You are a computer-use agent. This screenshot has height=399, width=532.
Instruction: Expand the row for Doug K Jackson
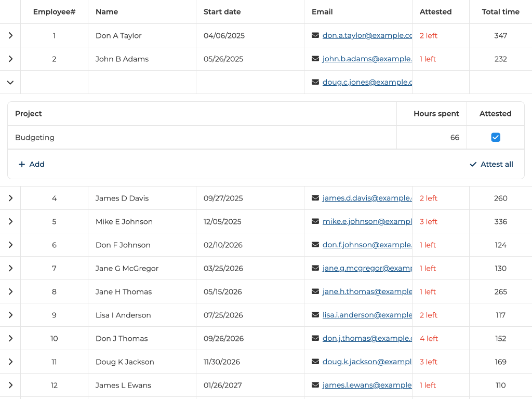[10, 362]
